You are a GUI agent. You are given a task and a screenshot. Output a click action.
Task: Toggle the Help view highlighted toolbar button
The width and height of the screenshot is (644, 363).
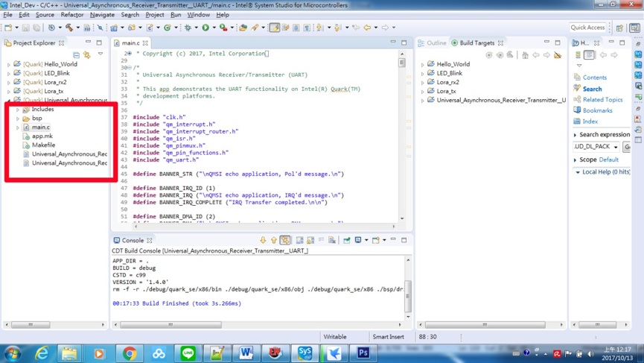589,55
